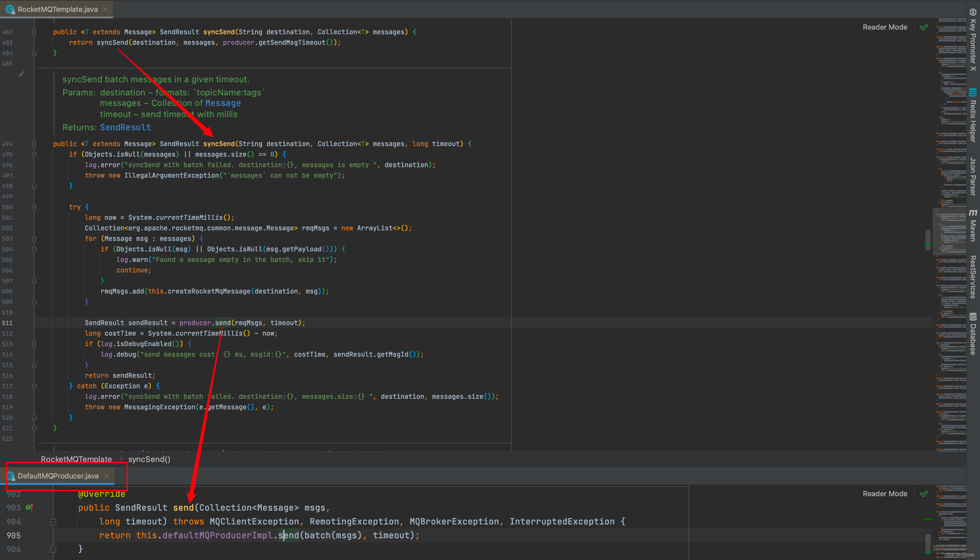Open the RestServices side panel

[973, 277]
